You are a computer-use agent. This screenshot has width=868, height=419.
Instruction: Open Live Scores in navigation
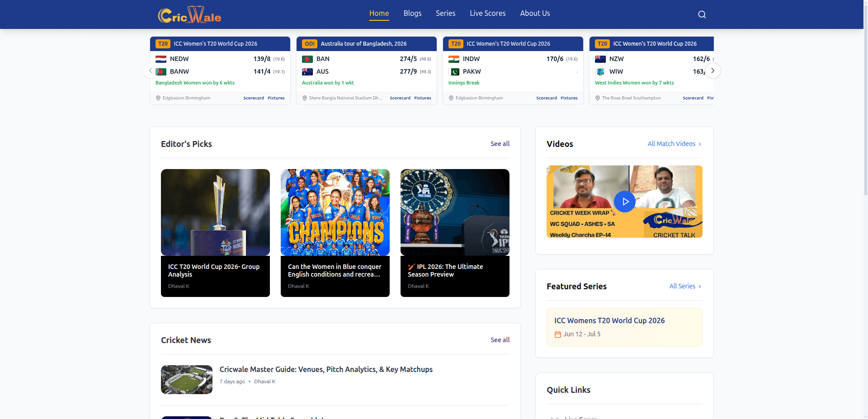pyautogui.click(x=487, y=14)
